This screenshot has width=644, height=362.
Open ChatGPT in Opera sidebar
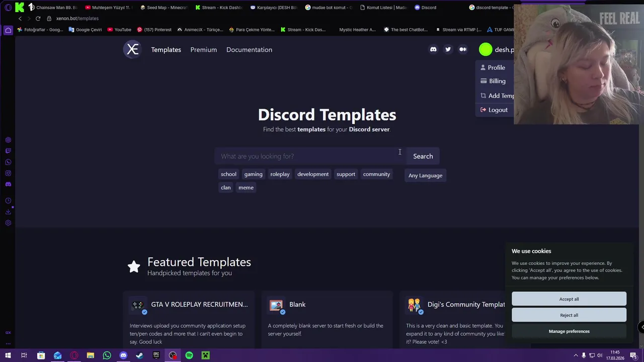(x=8, y=140)
